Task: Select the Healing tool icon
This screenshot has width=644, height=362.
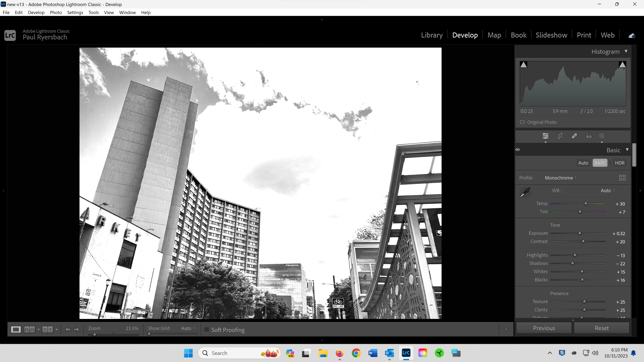Action: point(574,136)
